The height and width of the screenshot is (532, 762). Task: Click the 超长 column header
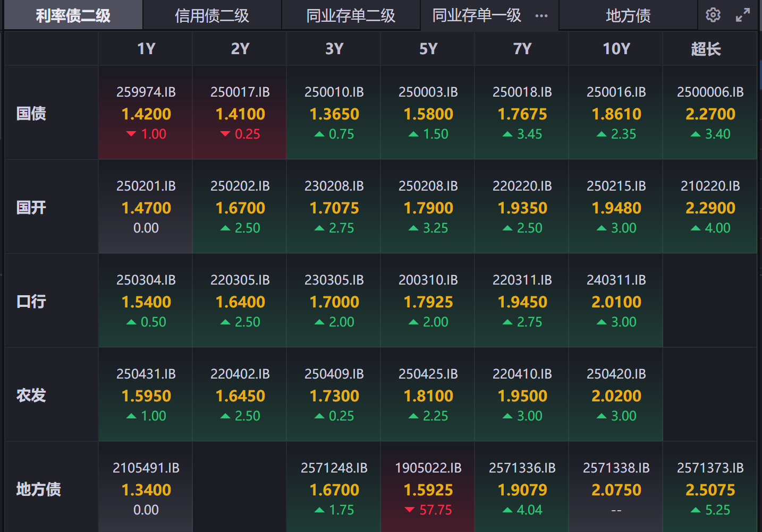tap(706, 49)
